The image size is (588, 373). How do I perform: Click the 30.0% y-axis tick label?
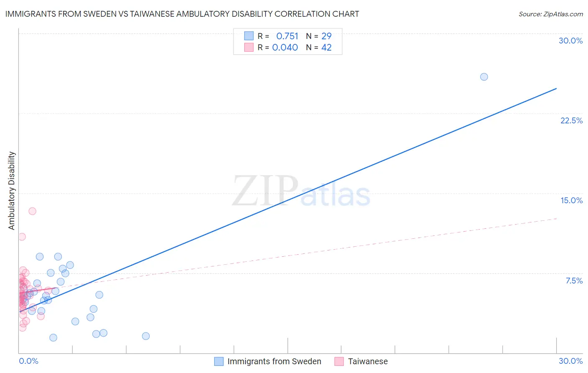[570, 41]
